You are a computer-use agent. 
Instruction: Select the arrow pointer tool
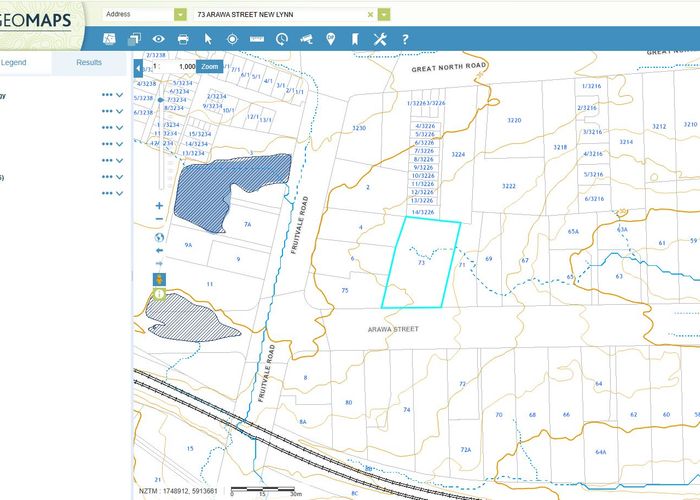tap(208, 39)
